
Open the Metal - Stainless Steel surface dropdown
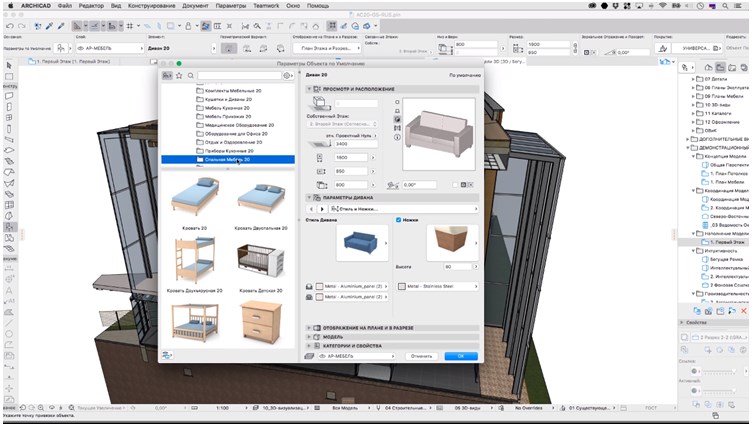(437, 286)
